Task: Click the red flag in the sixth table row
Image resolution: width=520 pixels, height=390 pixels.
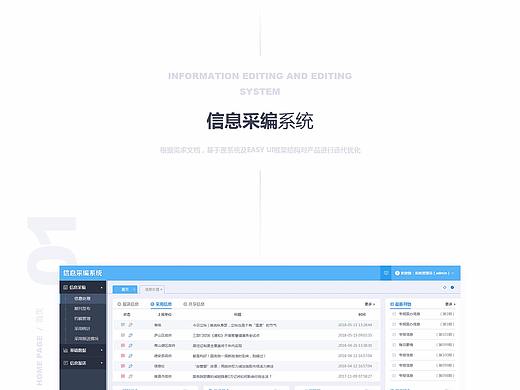Action: pos(123,376)
